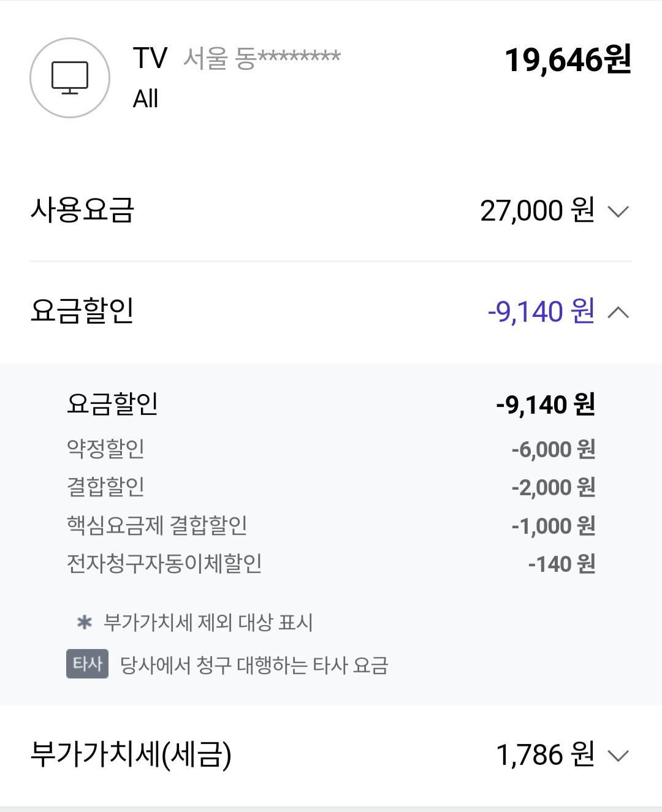Tap the 부가가치세(세금) row label
The image size is (662, 812).
131,754
